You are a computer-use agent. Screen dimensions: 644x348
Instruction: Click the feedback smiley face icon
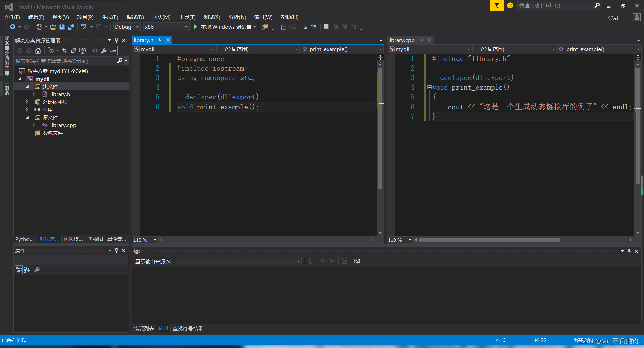point(510,5)
